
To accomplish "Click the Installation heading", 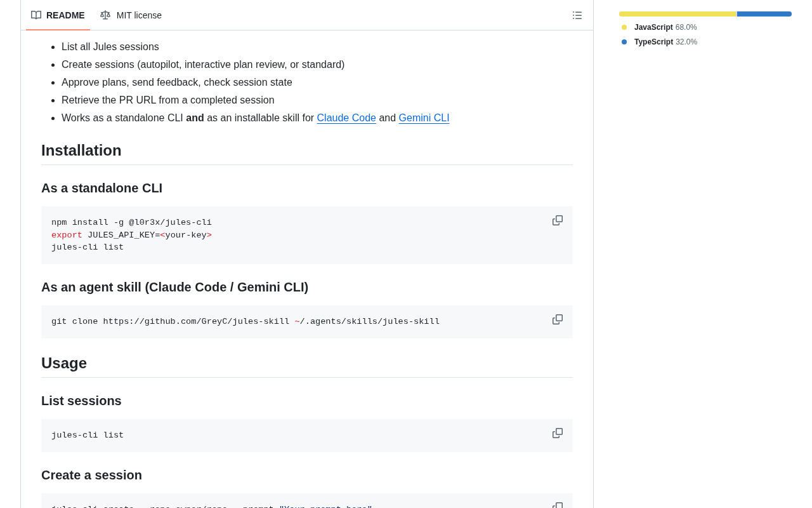I will [x=81, y=150].
